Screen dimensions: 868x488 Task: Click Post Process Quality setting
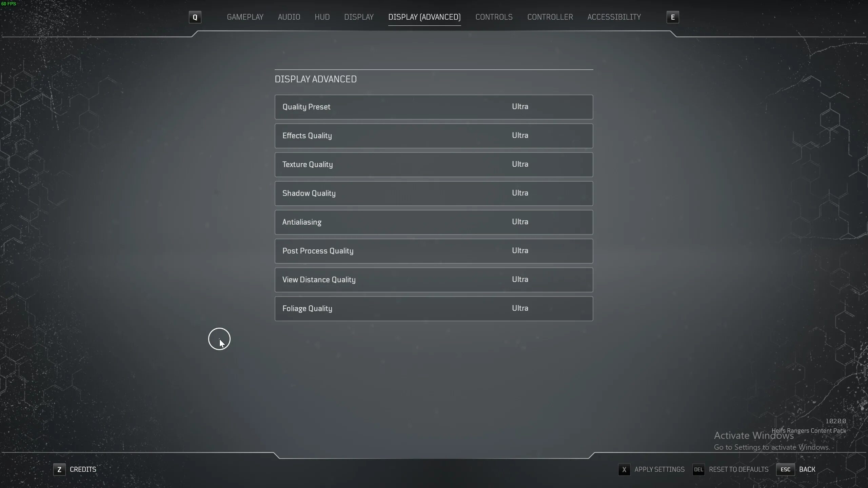[x=433, y=250]
